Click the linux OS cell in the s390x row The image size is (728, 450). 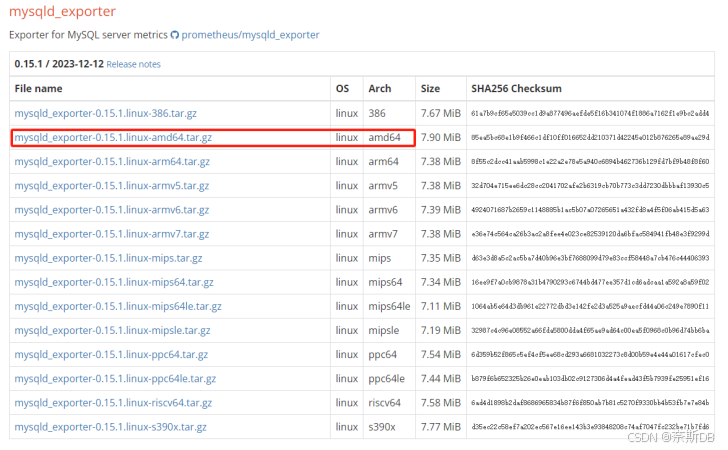tap(347, 427)
